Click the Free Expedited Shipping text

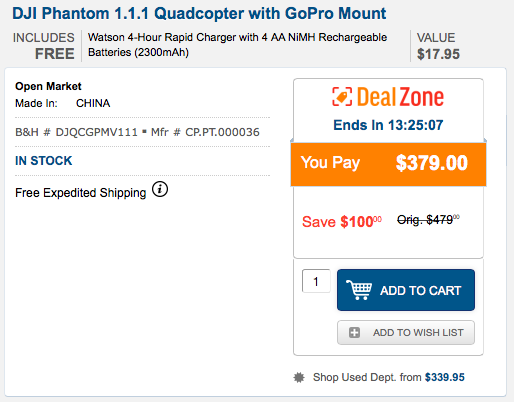[81, 193]
